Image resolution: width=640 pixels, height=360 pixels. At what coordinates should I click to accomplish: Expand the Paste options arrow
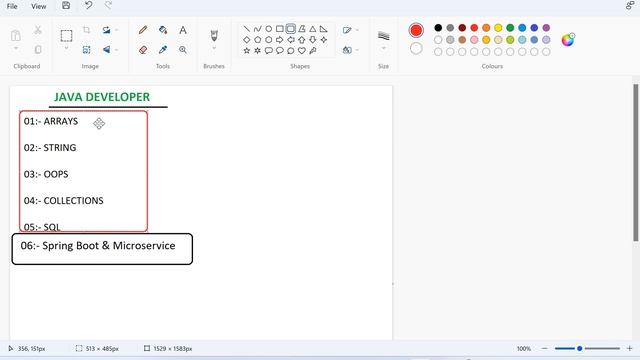pos(16,49)
